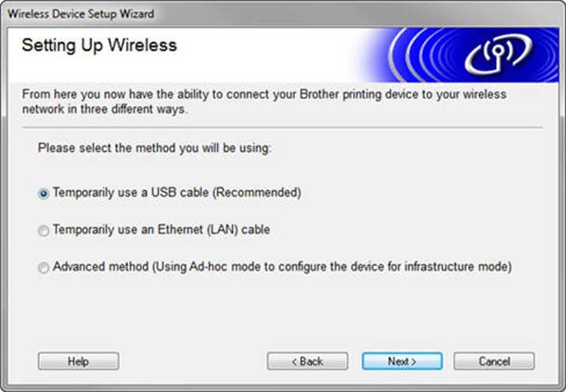The image size is (566, 392).
Task: Click the "Temporarily use an Ethernet (LAN) cable" label
Action: click(161, 230)
